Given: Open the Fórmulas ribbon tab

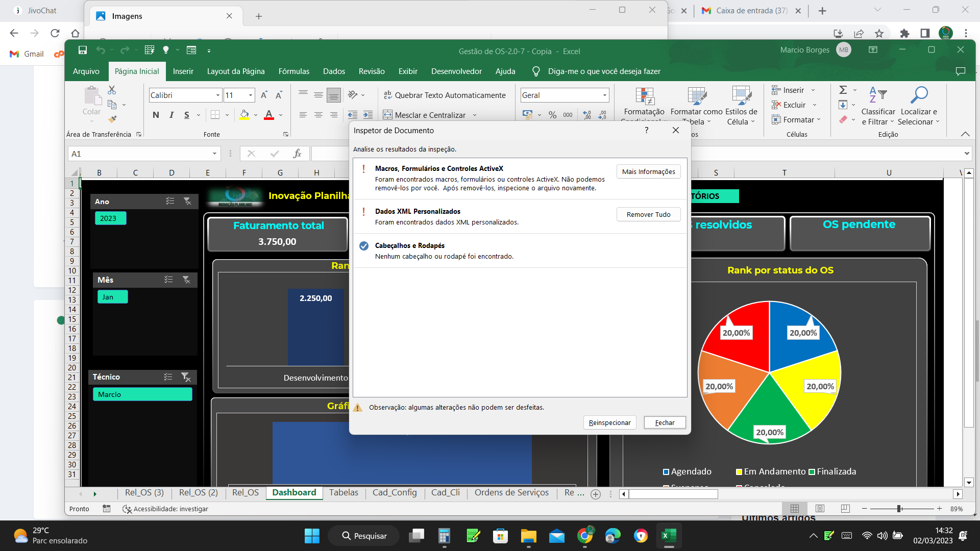Looking at the screenshot, I should tap(294, 71).
